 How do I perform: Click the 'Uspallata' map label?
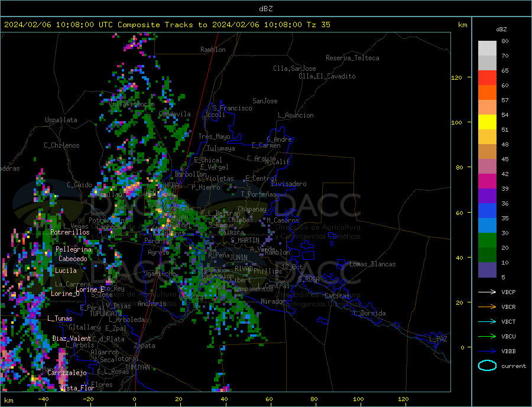click(x=61, y=120)
